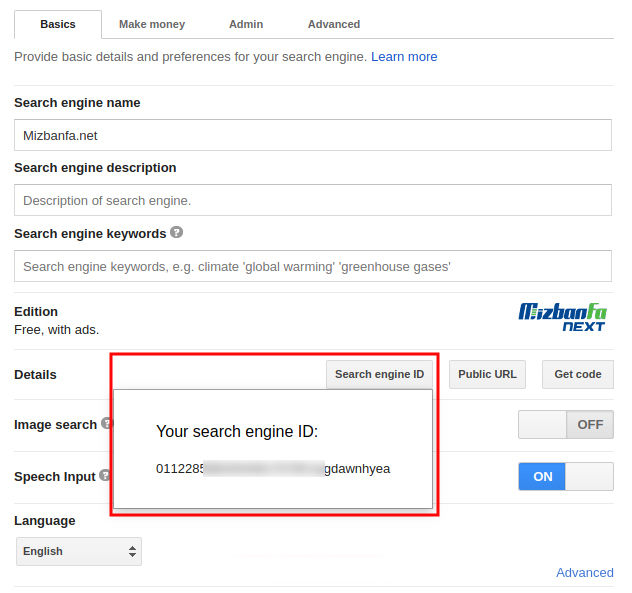The height and width of the screenshot is (593, 632).
Task: Click the search engine ID value text
Action: [273, 468]
